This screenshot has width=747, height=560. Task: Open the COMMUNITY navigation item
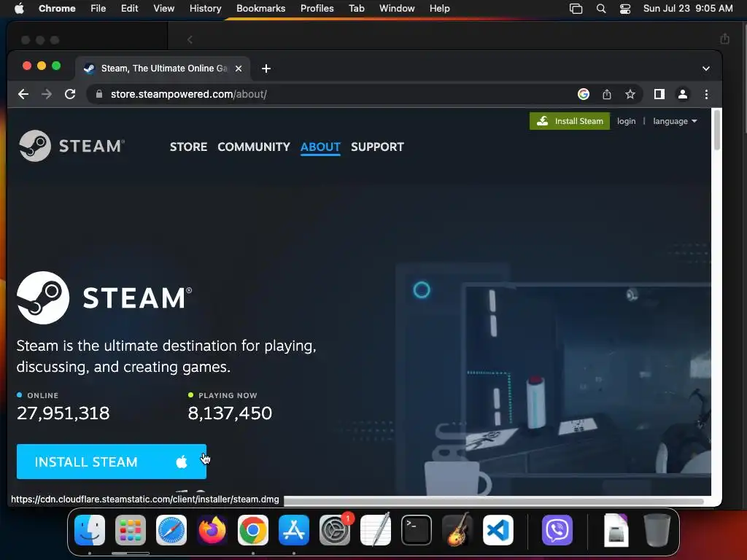(253, 147)
